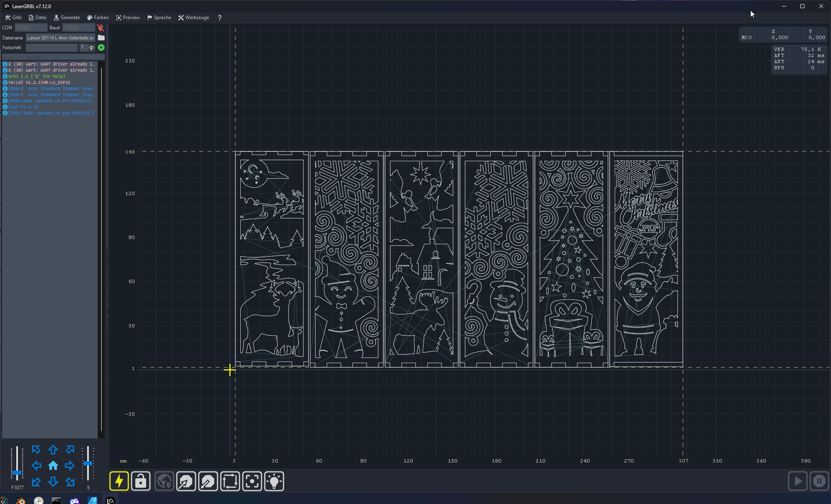Image resolution: width=831 pixels, height=504 pixels.
Task: Open the question mark help menu
Action: point(220,18)
